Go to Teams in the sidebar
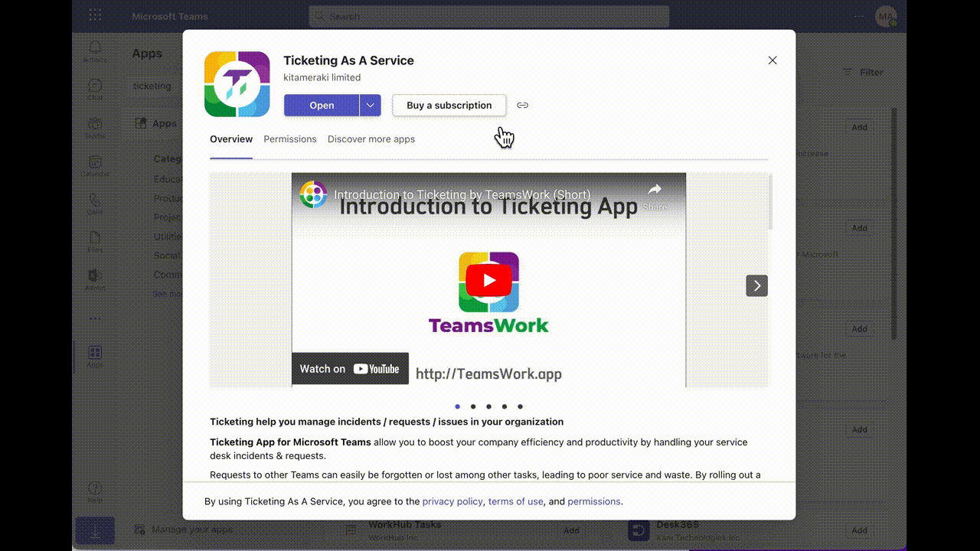980x551 pixels. [x=95, y=128]
